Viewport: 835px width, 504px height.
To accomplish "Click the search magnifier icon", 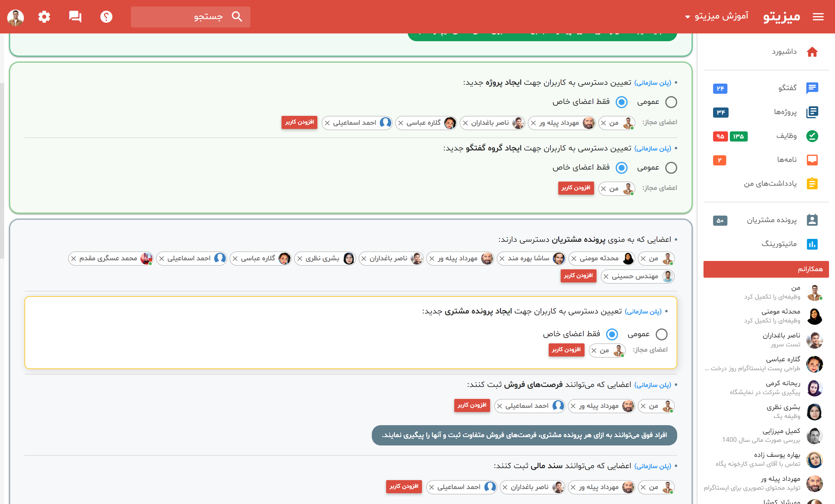I will tap(237, 17).
